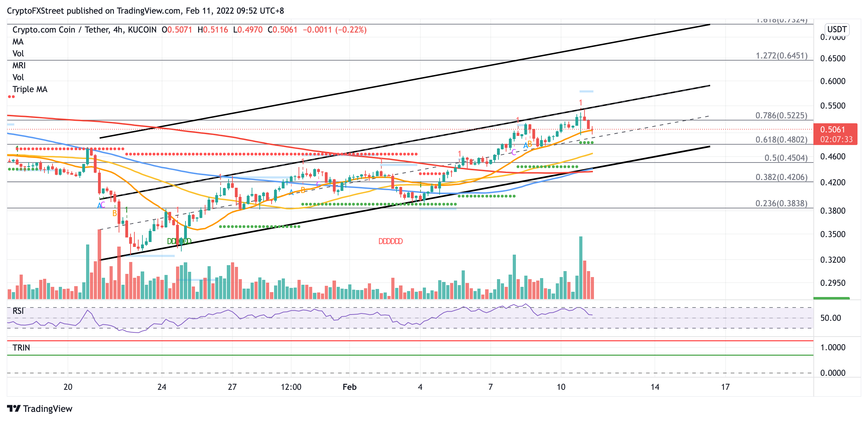Click the Crypto.com Coin / Tether symbol title

[62, 30]
